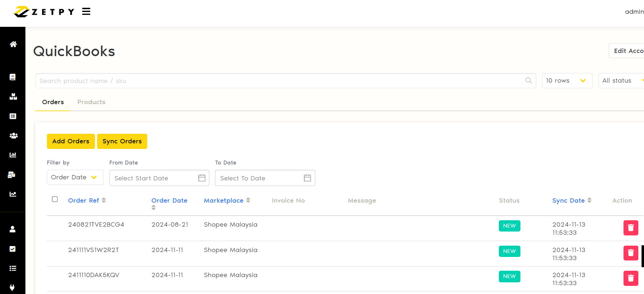Click the search magnifier icon
The image size is (644, 294).
[528, 80]
